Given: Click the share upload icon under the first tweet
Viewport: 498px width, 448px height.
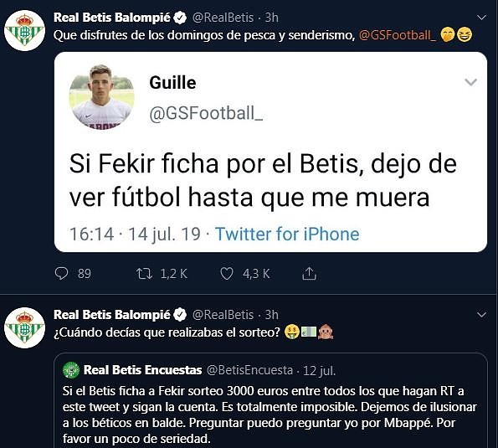Looking at the screenshot, I should pos(309,273).
